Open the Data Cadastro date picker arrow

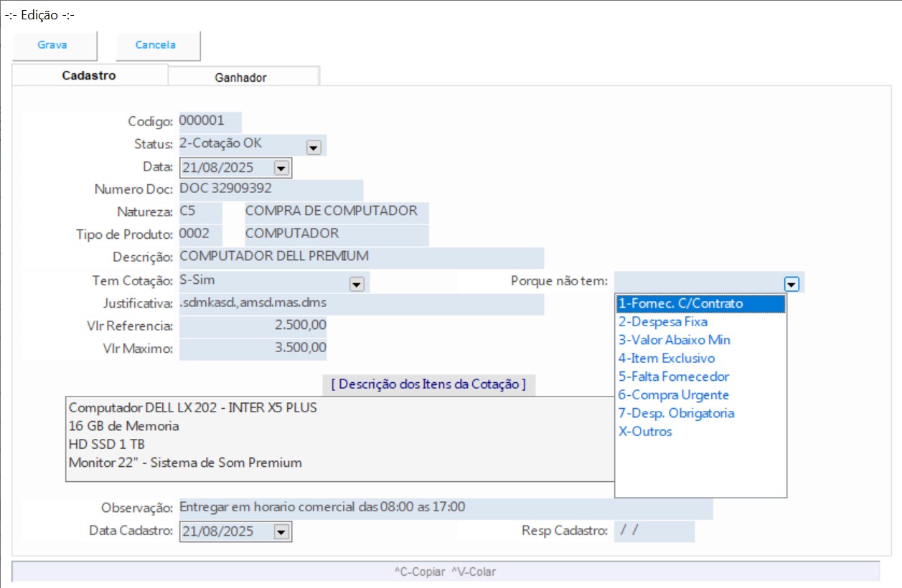[281, 532]
